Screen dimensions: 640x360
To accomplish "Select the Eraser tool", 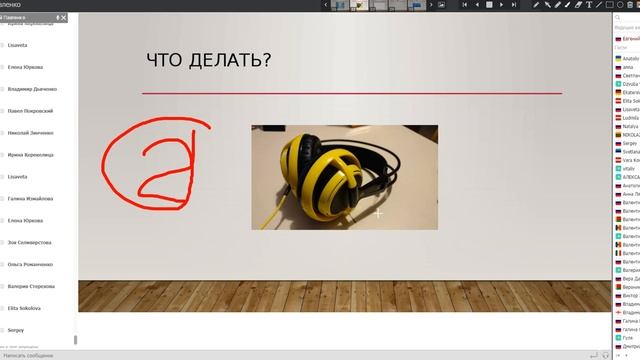I will tap(578, 5).
